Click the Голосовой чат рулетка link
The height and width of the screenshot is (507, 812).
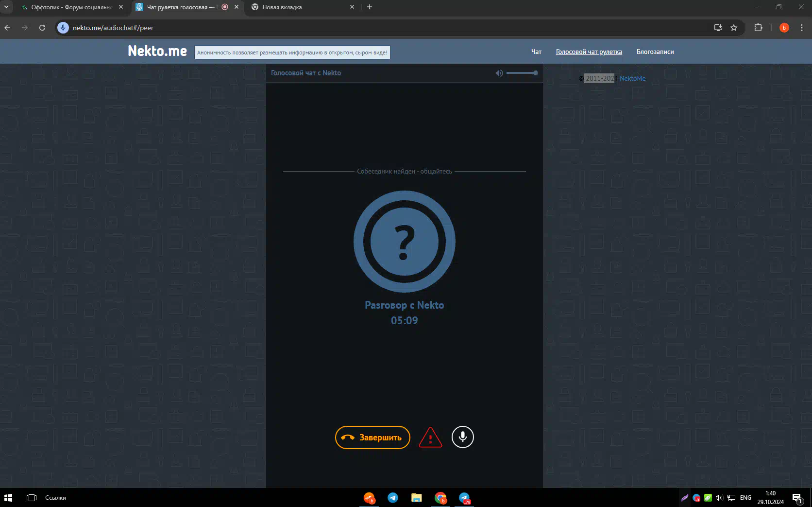tap(589, 52)
